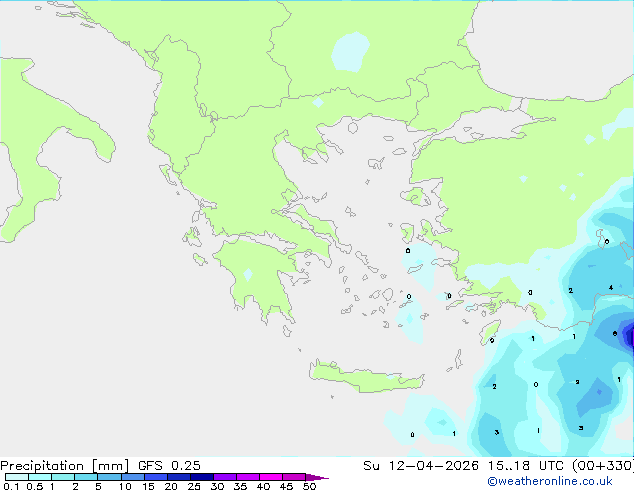Click the "30" legend scale label
The height and width of the screenshot is (490, 634).
[x=217, y=486]
